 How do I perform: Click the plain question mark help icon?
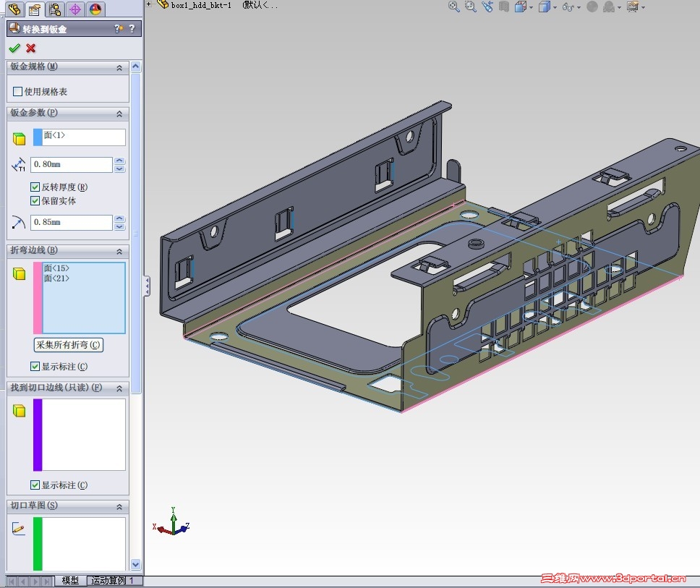[132, 29]
